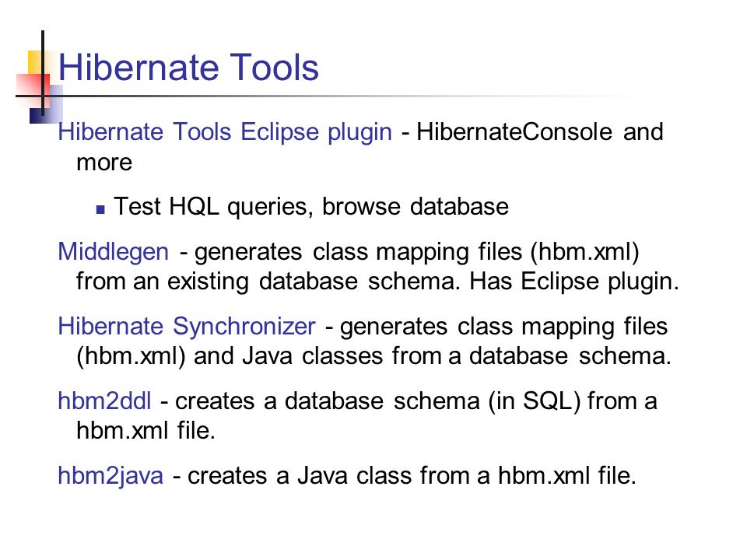Click generates class mapping files after Middlegen
Image resolution: width=747 pixels, height=560 pixels.
[x=358, y=252]
